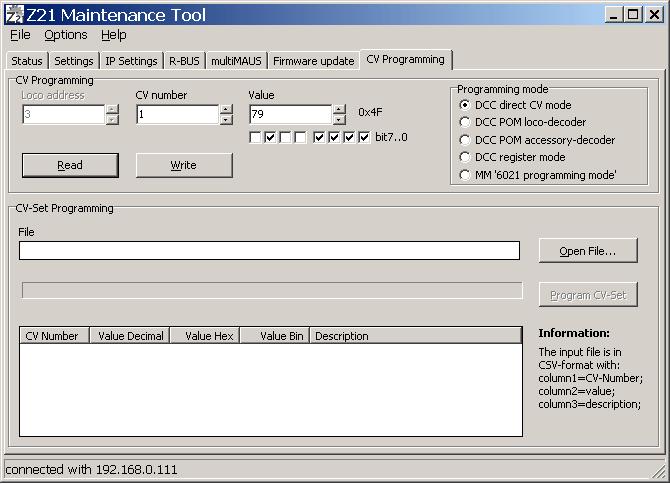
Task: Switch to the multiMAUS tab
Action: click(236, 61)
